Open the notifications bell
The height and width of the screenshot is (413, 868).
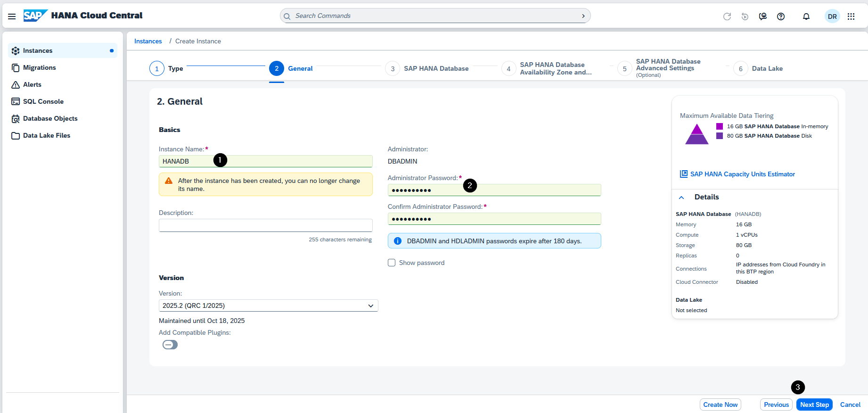(x=806, y=17)
